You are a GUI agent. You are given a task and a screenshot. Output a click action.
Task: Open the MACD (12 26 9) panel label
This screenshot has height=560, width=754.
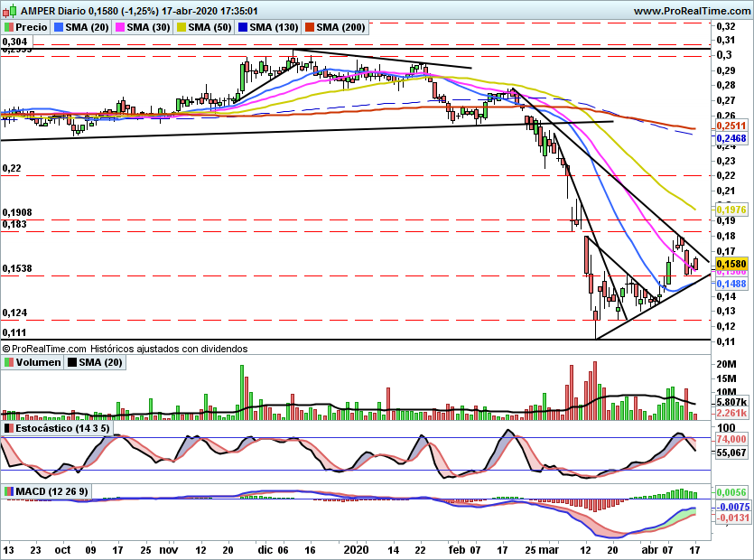pos(52,491)
